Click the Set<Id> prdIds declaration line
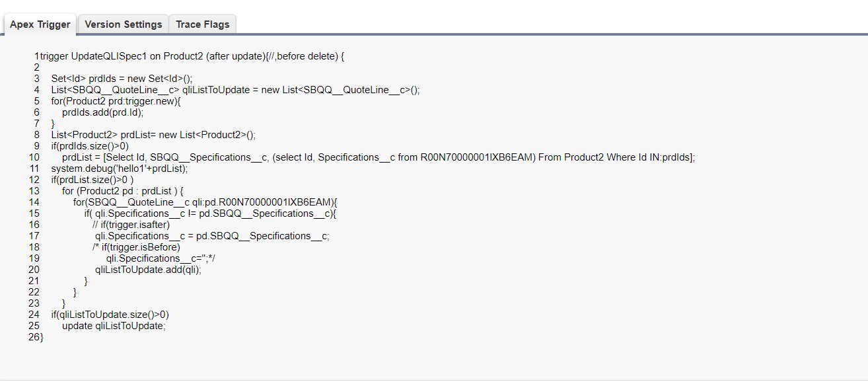Screen dimensions: 868x382 122,79
